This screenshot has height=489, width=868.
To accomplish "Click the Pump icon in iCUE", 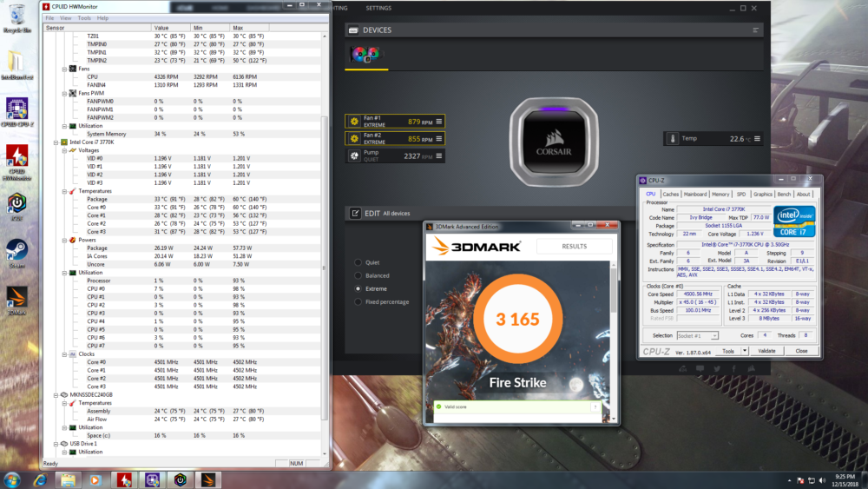I will pyautogui.click(x=354, y=156).
